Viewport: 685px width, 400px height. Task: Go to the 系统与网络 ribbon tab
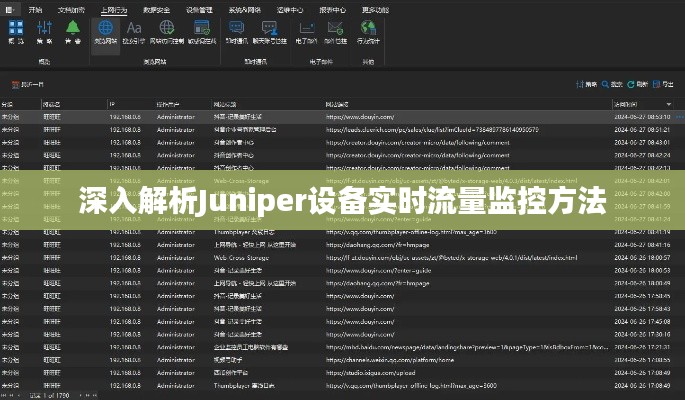coord(245,10)
